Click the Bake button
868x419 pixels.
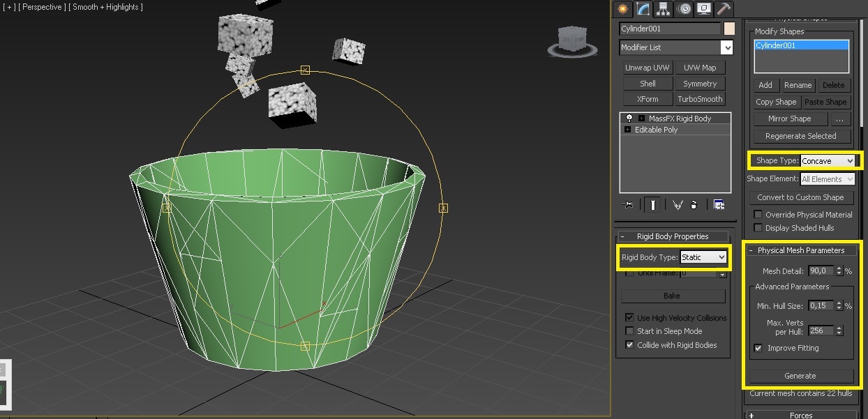click(x=672, y=296)
